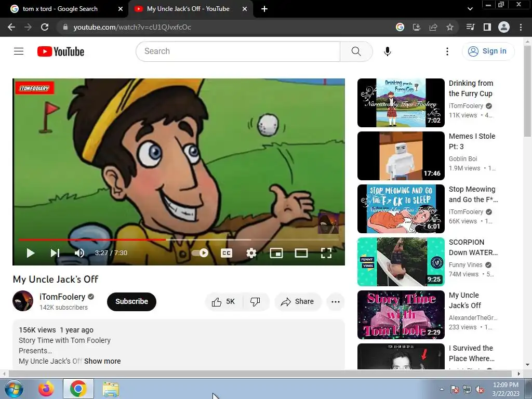Install app icon in address bar
Screen dimensions: 532x399
(x=416, y=27)
